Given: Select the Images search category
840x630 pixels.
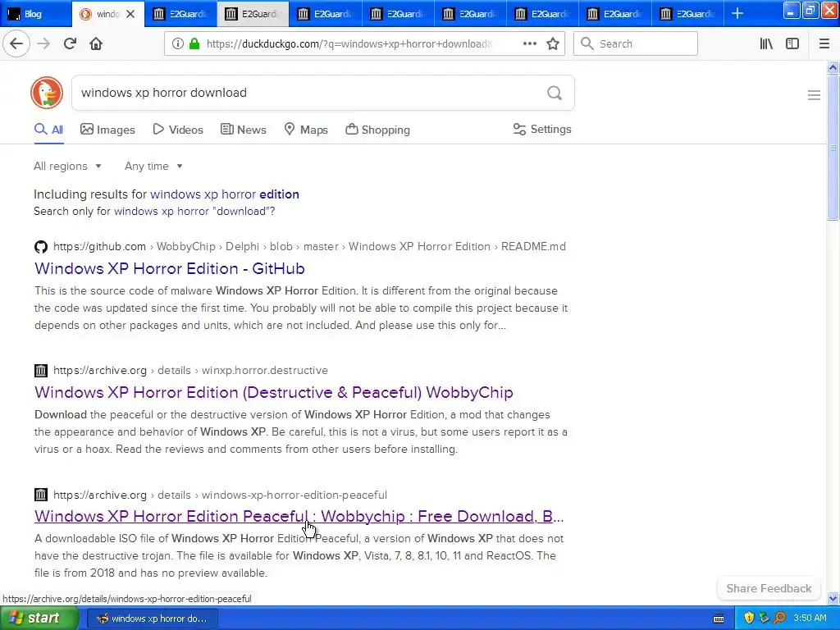Looking at the screenshot, I should tap(107, 130).
